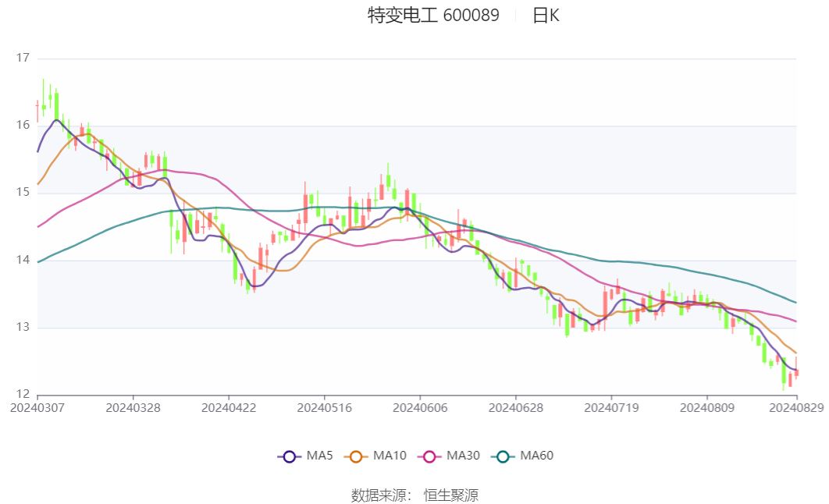Click the MA5 purple circle marker

click(289, 456)
